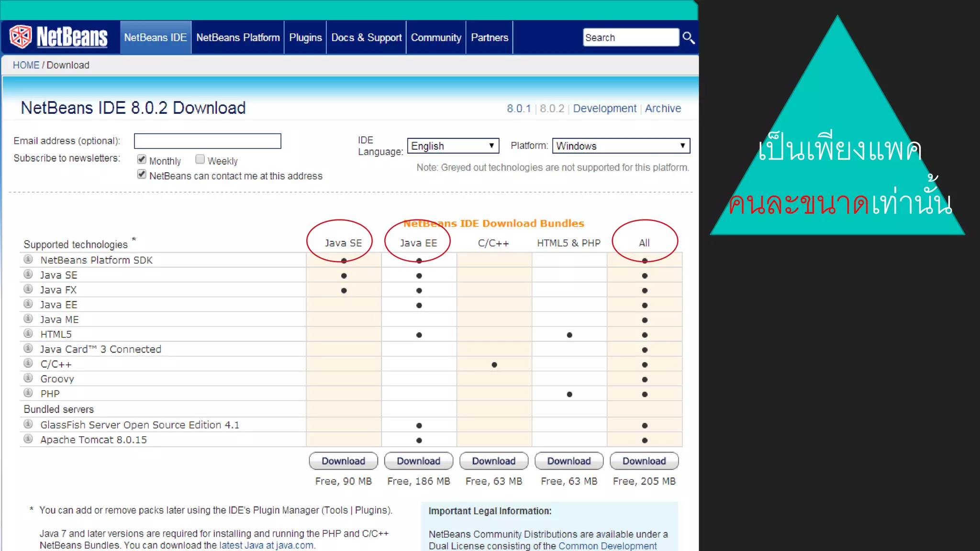Click info icon beside NetBeans Platform SDK
The width and height of the screenshot is (980, 551).
point(28,259)
